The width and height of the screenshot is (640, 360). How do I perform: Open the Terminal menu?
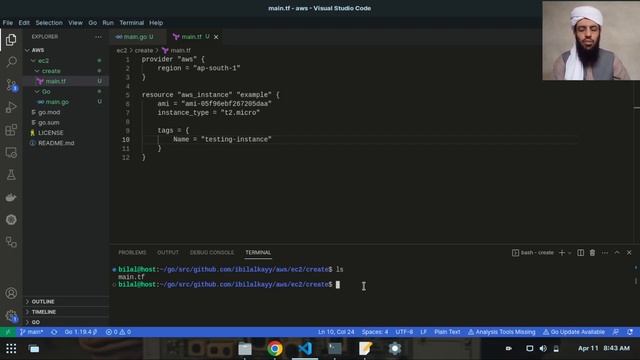(131, 23)
